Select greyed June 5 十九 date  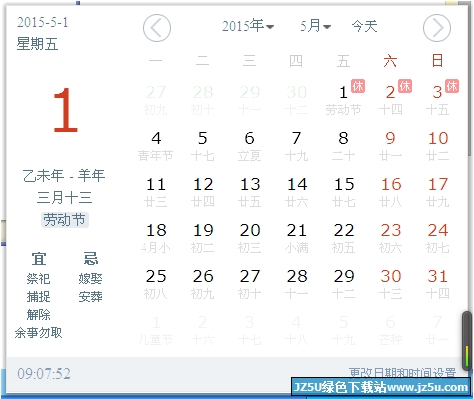click(x=343, y=330)
